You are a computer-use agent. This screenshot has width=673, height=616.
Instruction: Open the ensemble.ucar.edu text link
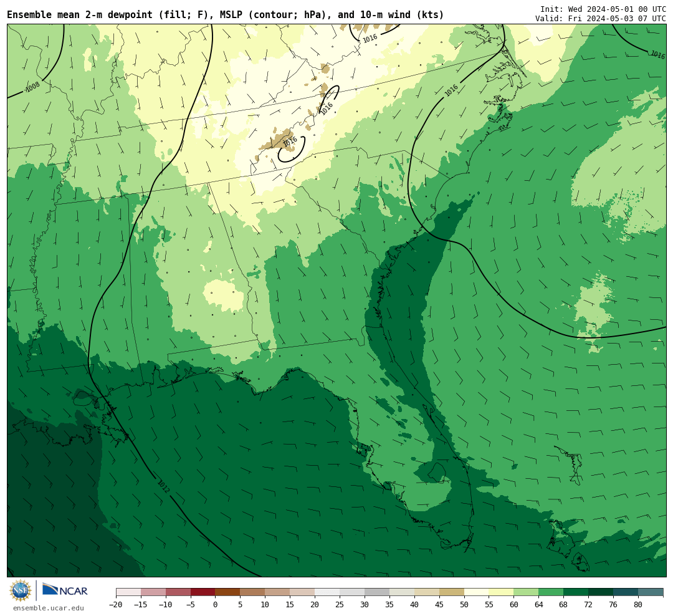(x=48, y=608)
